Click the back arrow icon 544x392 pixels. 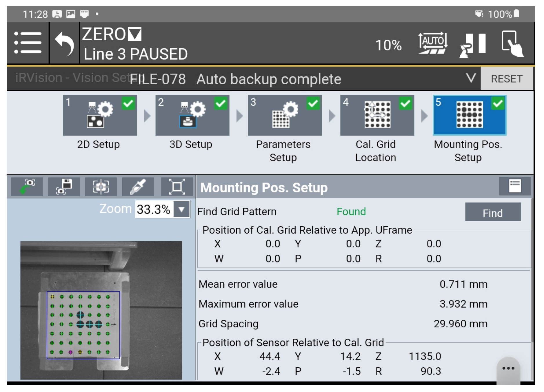click(x=64, y=43)
